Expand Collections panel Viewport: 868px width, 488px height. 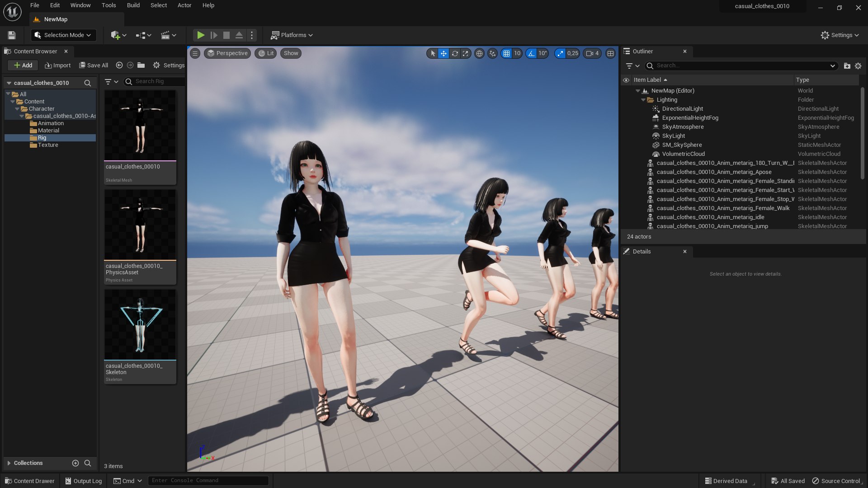(9, 463)
